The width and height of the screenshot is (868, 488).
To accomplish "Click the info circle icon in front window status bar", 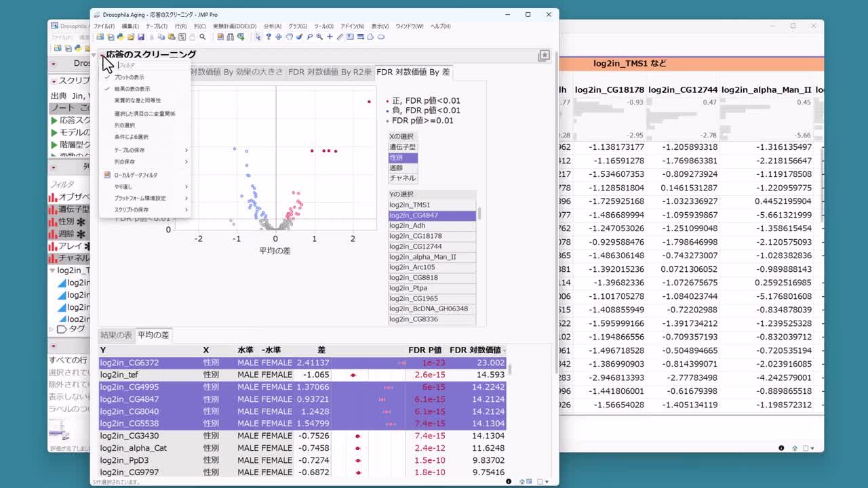I will coord(509,481).
